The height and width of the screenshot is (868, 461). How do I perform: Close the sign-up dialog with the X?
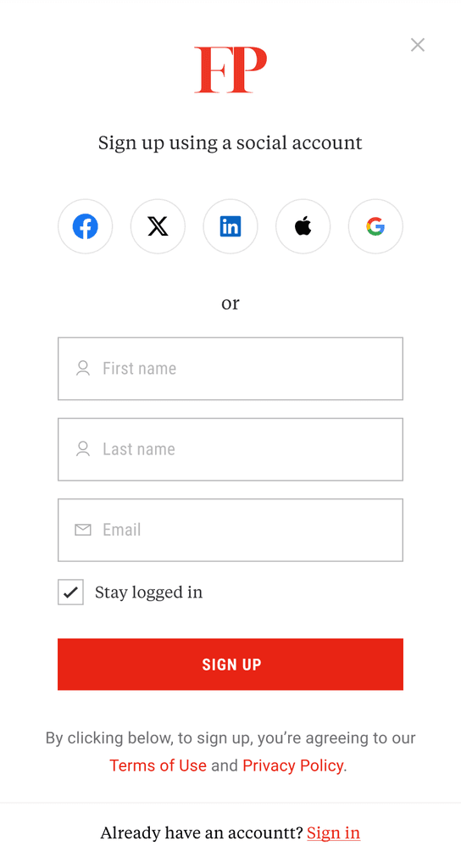coord(417,45)
